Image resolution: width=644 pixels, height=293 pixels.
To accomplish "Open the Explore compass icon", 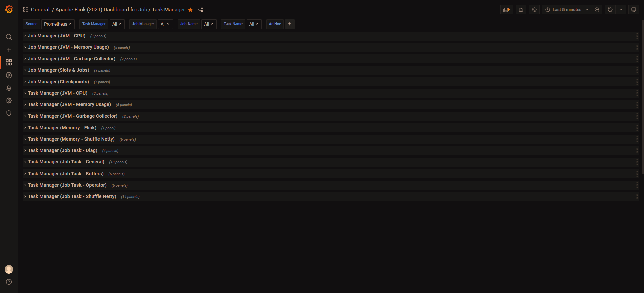I will point(9,75).
